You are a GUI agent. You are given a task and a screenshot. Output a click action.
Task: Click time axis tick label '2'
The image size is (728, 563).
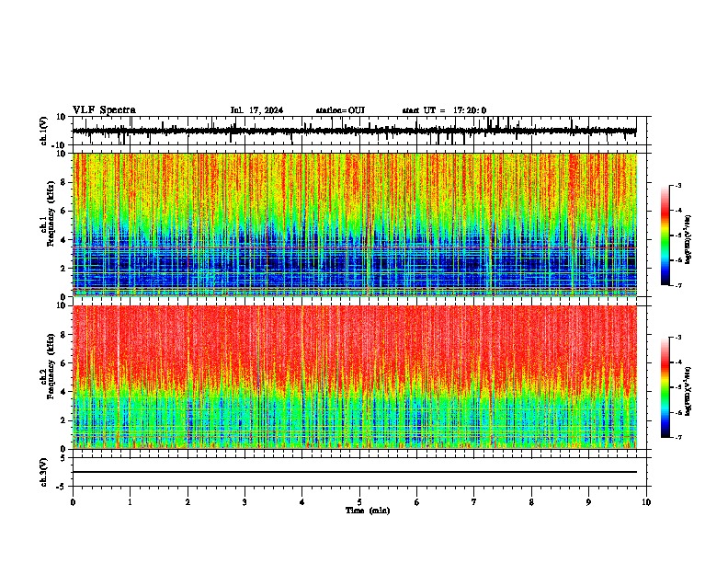pos(188,502)
